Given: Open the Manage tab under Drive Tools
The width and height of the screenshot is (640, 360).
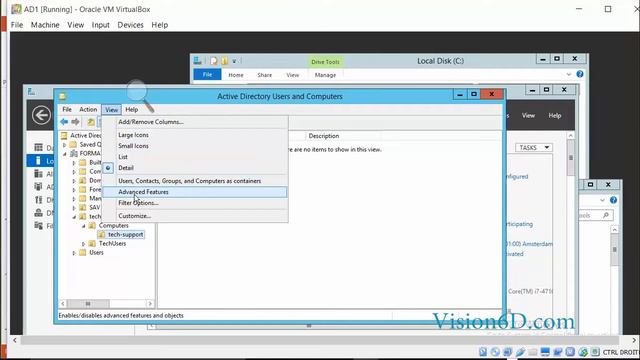Looking at the screenshot, I should tap(325, 75).
